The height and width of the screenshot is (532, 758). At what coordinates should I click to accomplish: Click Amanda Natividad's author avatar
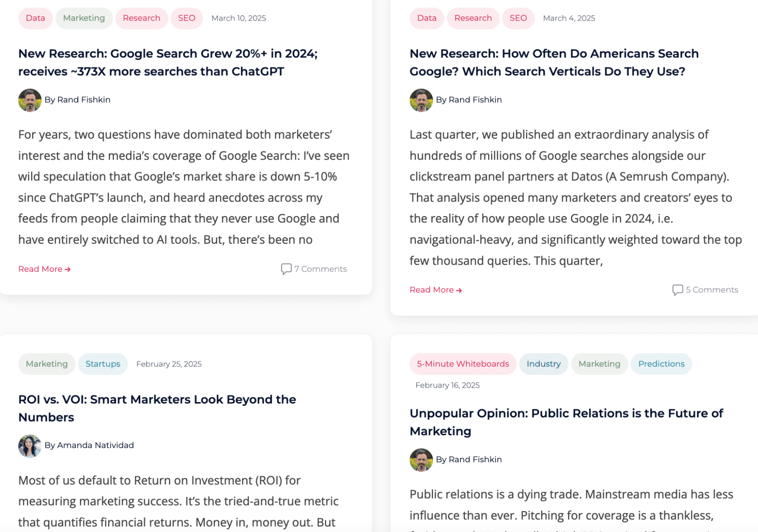30,446
